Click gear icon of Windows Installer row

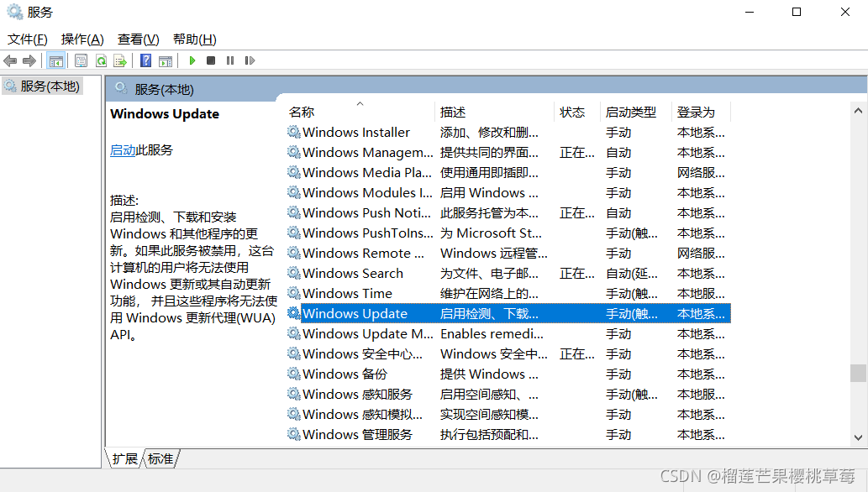point(294,132)
